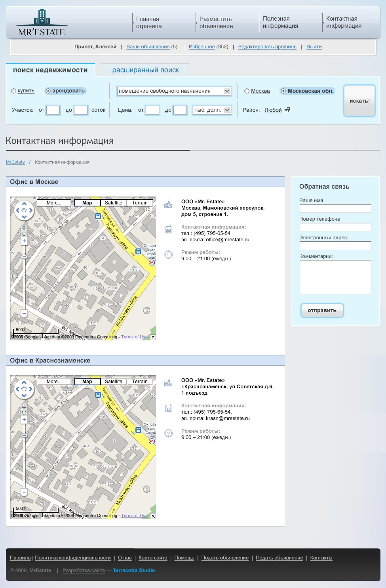The width and height of the screenshot is (386, 588).
Task: Pan down on Krasnoznamensk office map
Action: [x=24, y=395]
